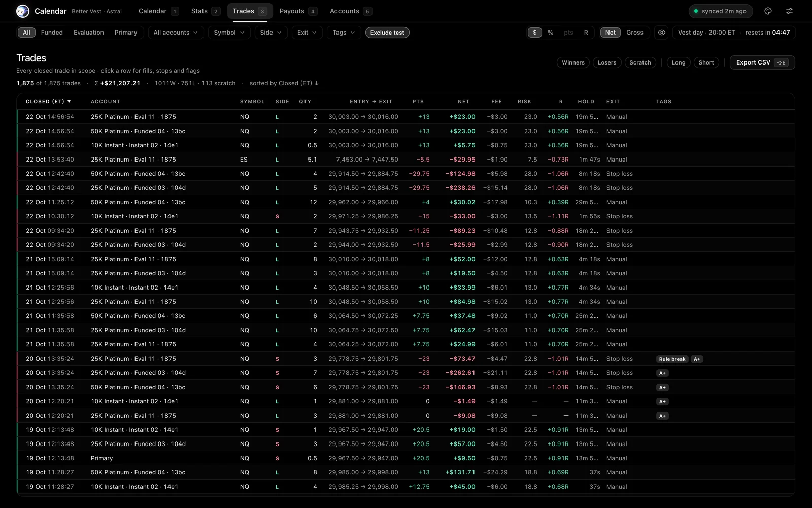Switch to percent unit display
The image size is (812, 508).
550,33
